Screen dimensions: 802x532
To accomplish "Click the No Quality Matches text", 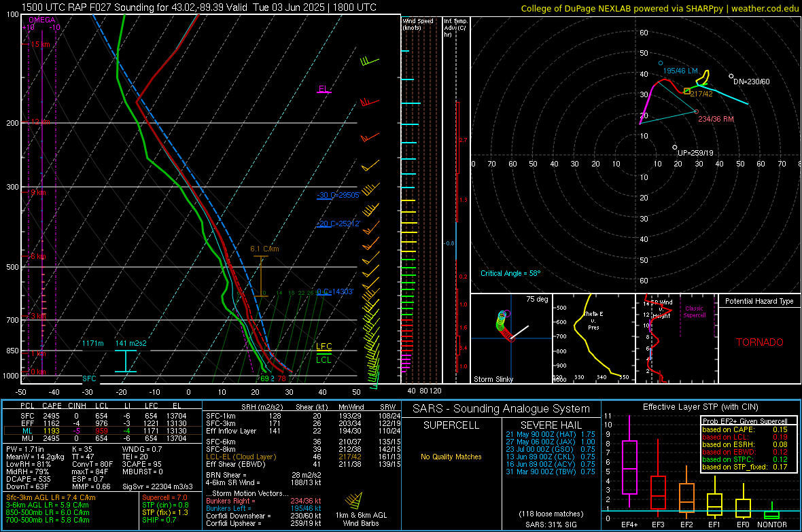I will tap(451, 457).
